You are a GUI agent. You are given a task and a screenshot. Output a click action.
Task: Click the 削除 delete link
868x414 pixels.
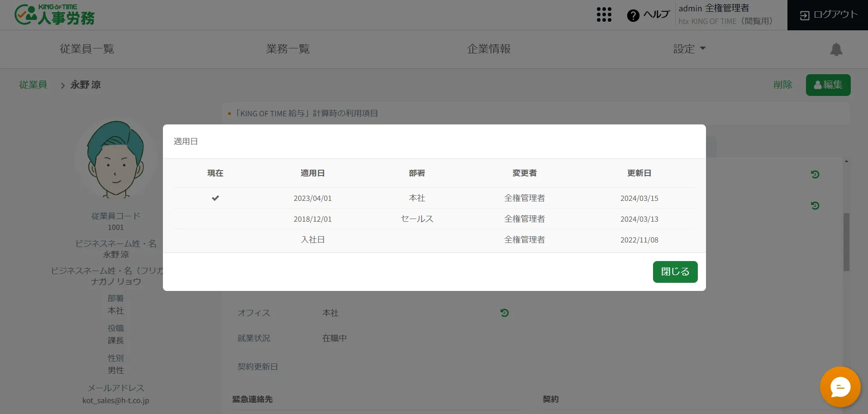[x=782, y=85]
